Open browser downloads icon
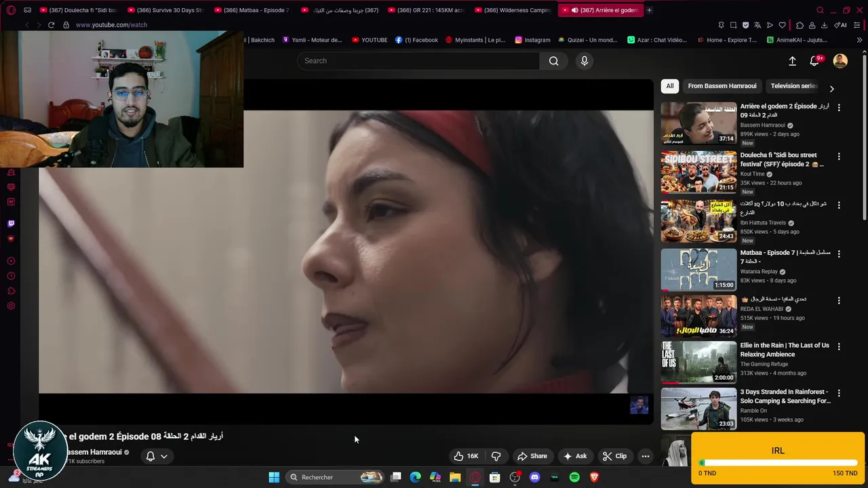This screenshot has width=868, height=488. [824, 25]
